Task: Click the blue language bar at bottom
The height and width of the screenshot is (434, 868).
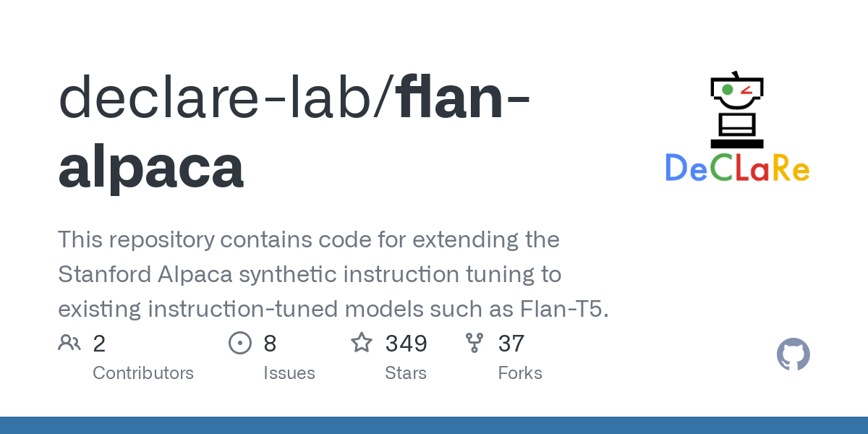Action: (x=434, y=425)
